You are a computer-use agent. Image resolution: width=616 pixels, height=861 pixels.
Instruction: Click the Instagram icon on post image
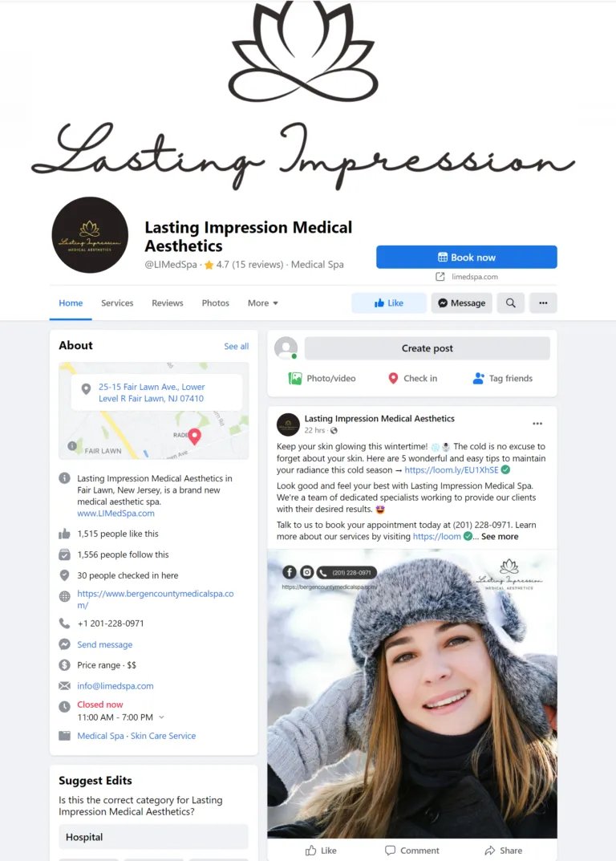tap(307, 572)
